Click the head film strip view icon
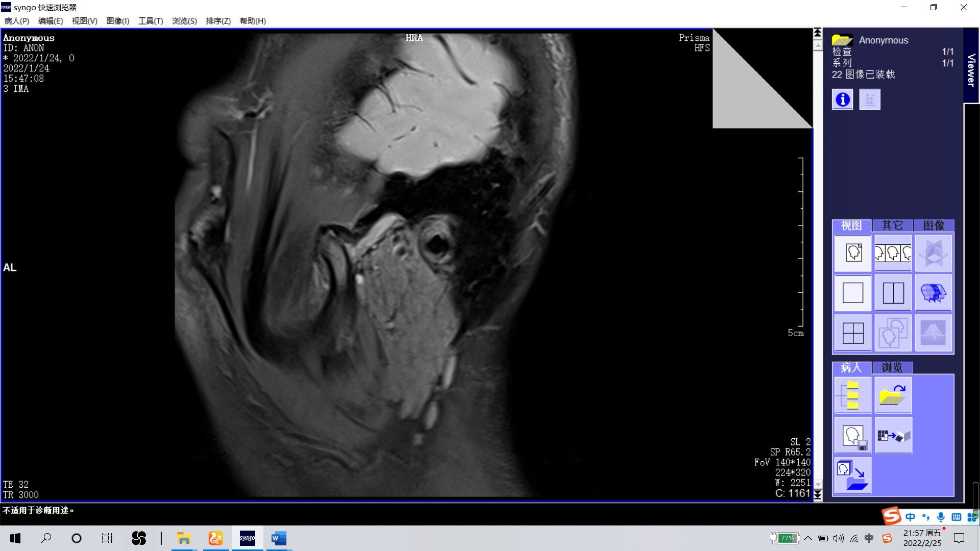 893,253
